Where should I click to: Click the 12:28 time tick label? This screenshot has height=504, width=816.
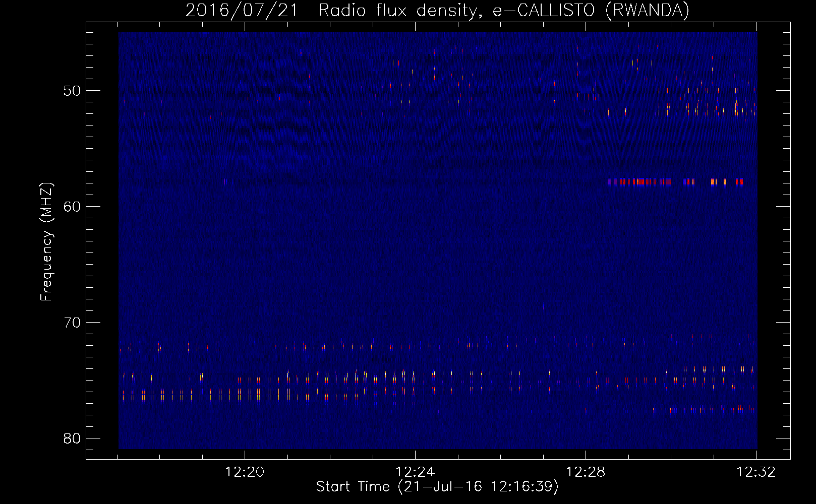[x=586, y=472]
